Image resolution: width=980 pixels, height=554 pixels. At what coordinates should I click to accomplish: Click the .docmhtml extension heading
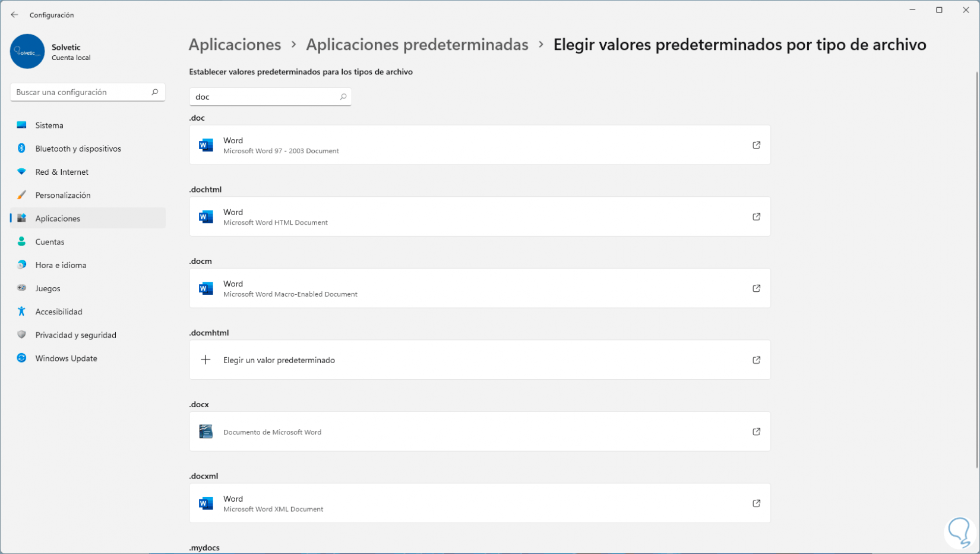(x=209, y=333)
